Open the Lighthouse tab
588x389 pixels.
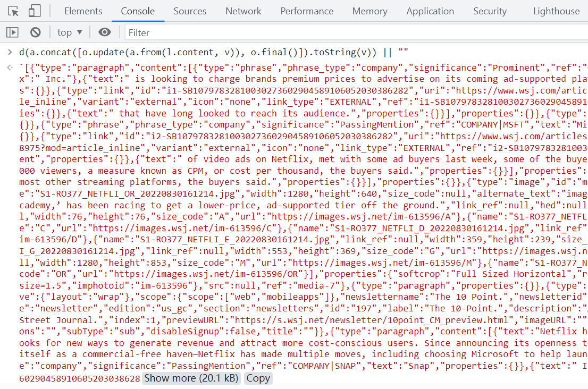[557, 11]
